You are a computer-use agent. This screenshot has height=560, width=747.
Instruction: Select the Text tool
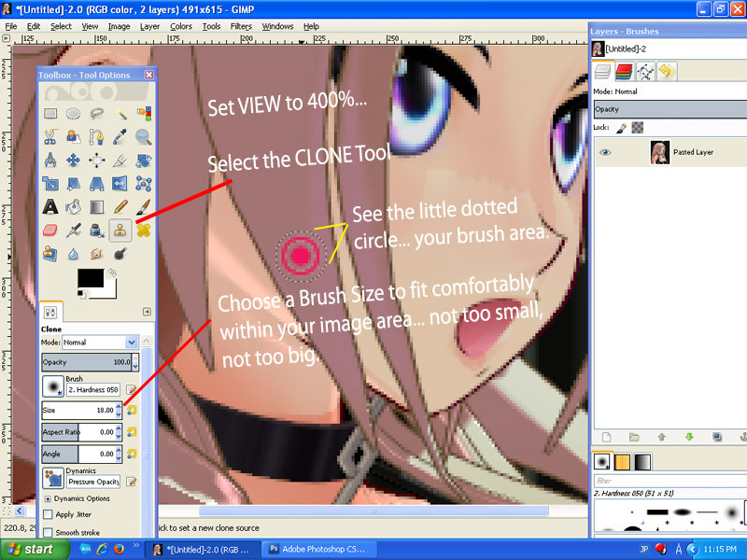[50, 207]
